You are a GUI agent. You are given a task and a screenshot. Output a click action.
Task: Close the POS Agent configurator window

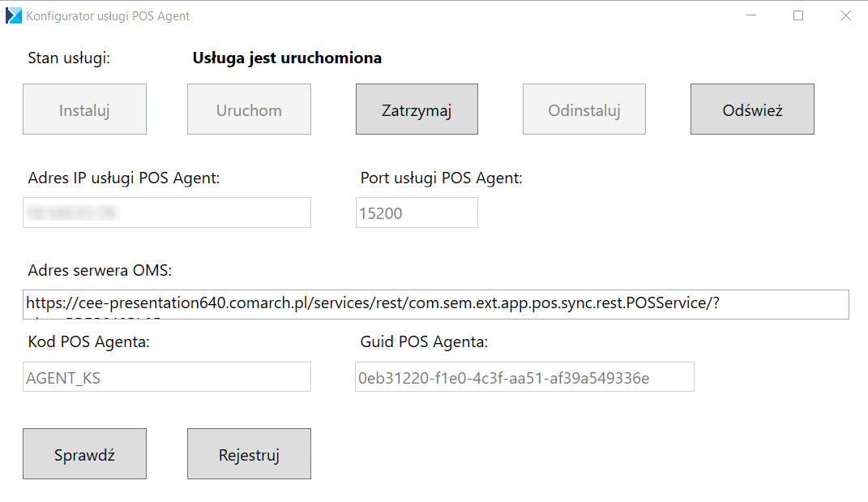tap(846, 15)
